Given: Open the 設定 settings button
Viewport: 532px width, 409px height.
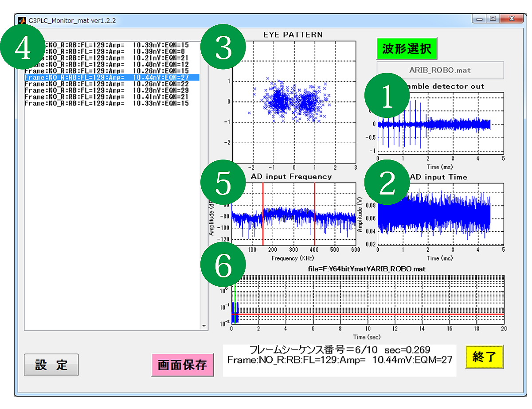Looking at the screenshot, I should 51,365.
